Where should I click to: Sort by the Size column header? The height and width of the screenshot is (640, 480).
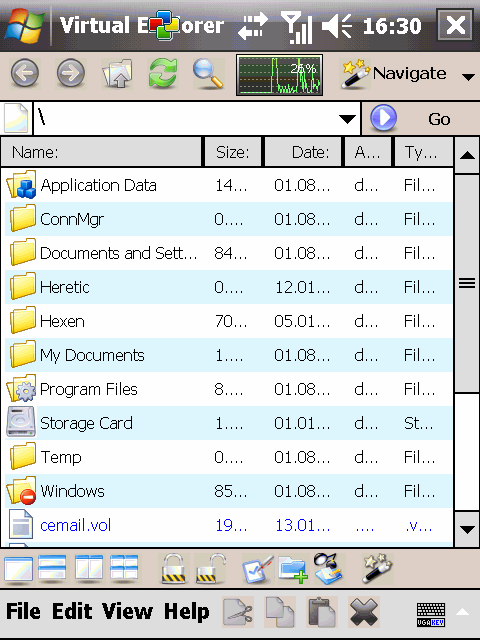click(233, 152)
